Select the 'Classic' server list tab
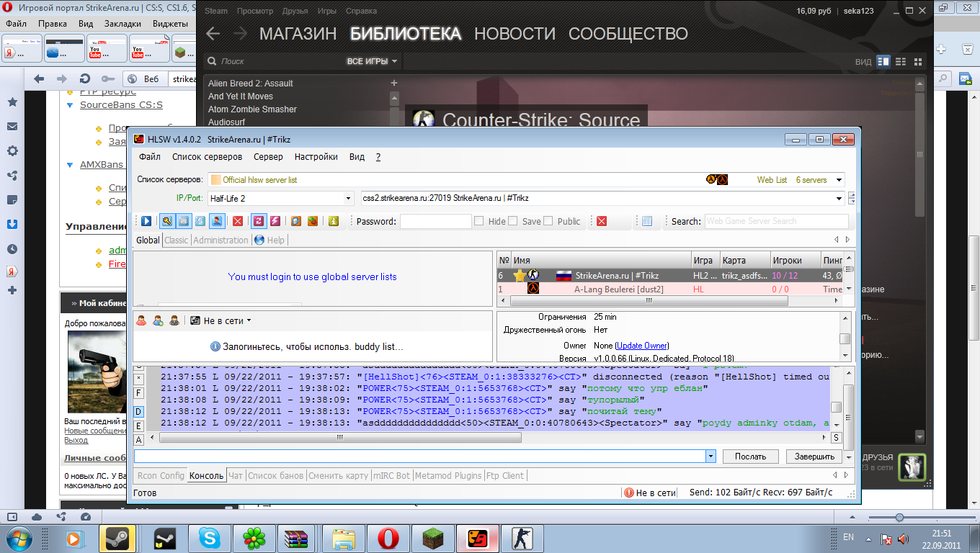 176,240
